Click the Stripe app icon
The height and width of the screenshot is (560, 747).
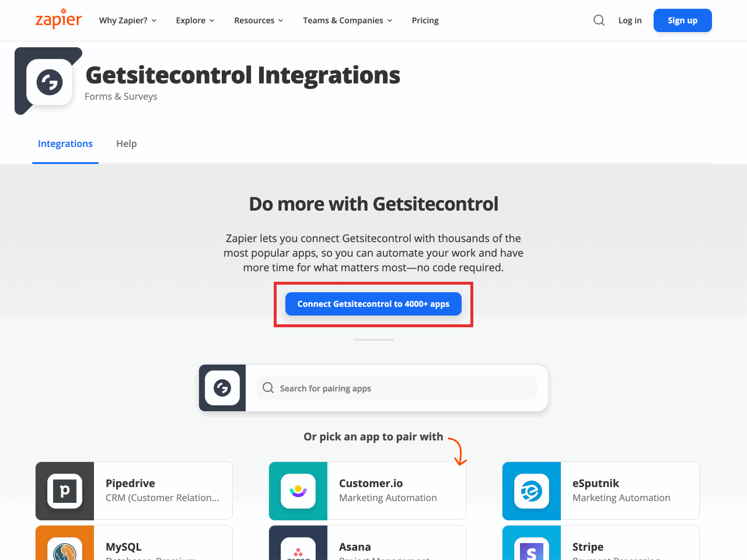[x=532, y=548]
